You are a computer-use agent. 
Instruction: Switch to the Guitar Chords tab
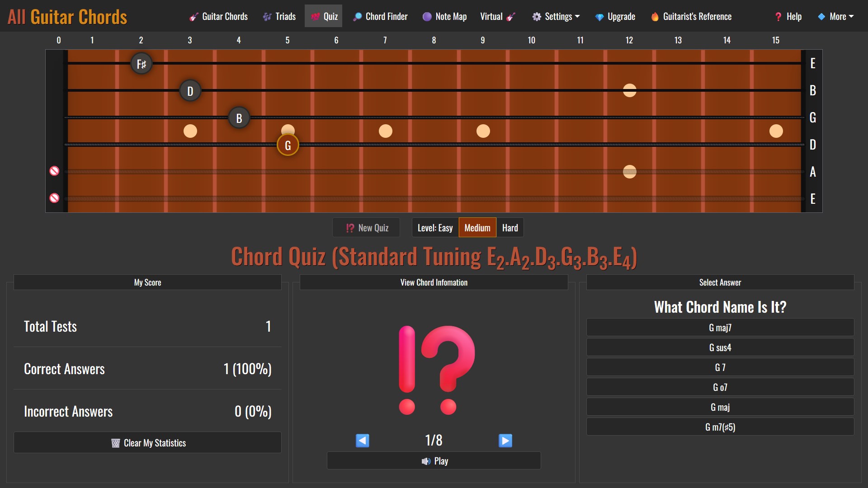click(x=218, y=16)
